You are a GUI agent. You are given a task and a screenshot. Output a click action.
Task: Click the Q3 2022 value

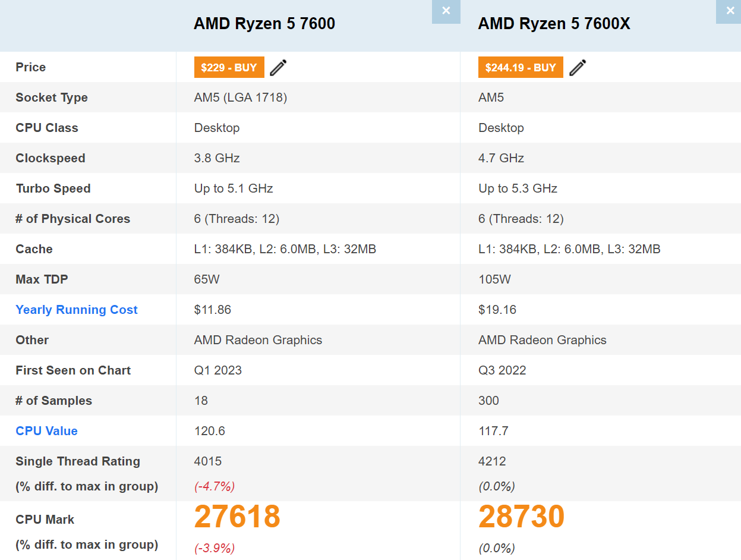[502, 370]
